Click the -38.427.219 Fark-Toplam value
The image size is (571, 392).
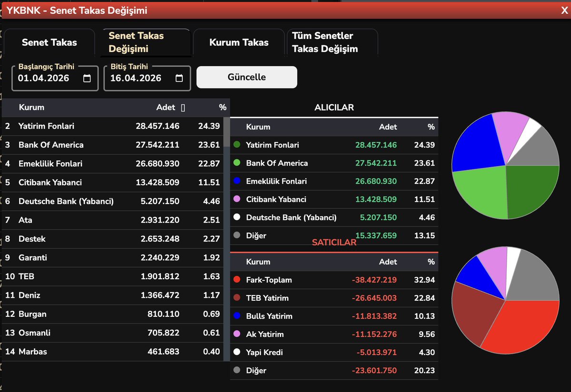(374, 280)
